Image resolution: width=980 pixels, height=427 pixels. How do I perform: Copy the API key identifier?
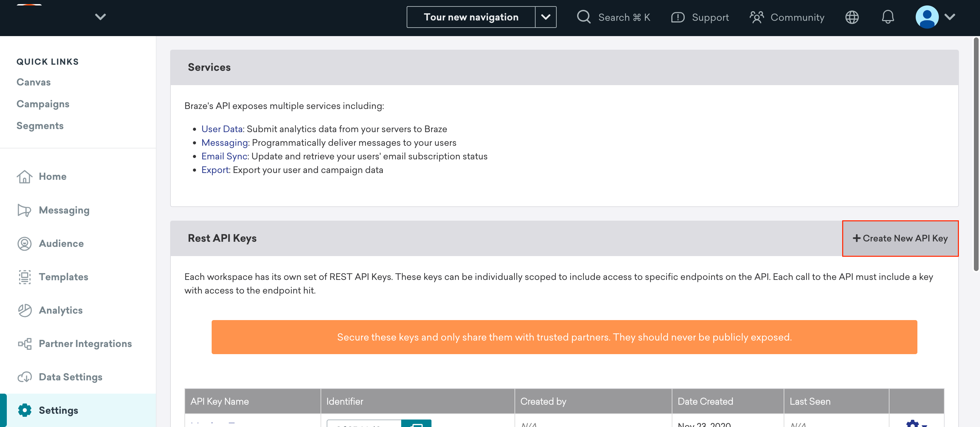tap(417, 425)
